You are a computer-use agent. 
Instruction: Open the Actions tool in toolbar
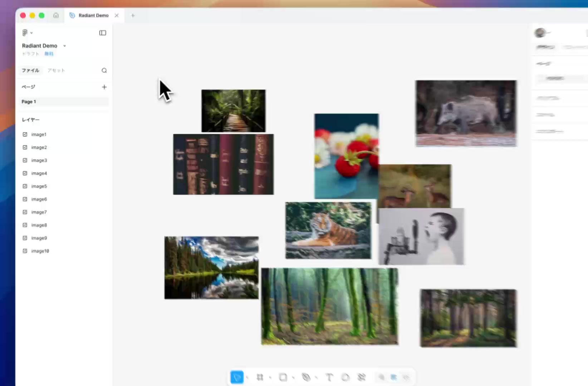(x=362, y=377)
